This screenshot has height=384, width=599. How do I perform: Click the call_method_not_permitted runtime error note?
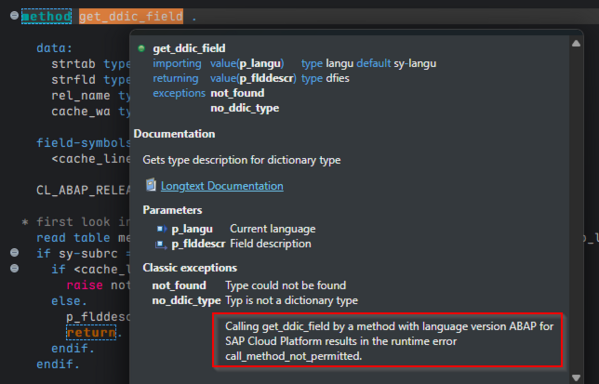(x=389, y=341)
